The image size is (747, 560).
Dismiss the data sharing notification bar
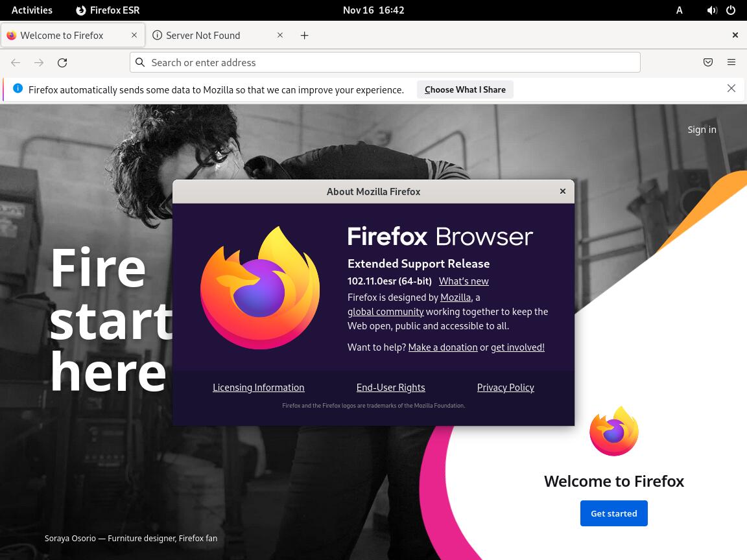731,89
